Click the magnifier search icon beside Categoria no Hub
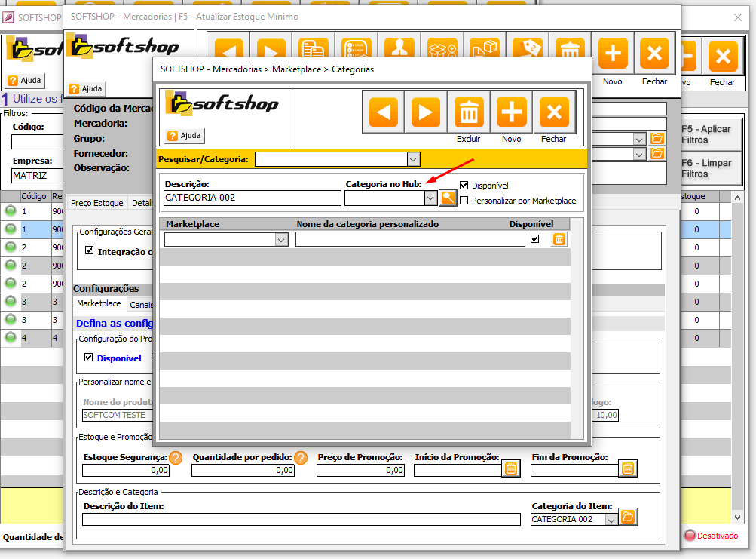Screen dimensions: 756x559 448,198
